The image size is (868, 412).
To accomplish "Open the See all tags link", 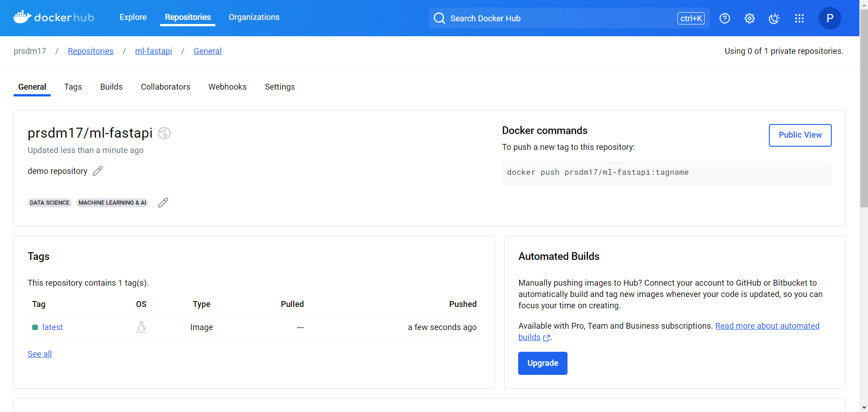I will 40,354.
